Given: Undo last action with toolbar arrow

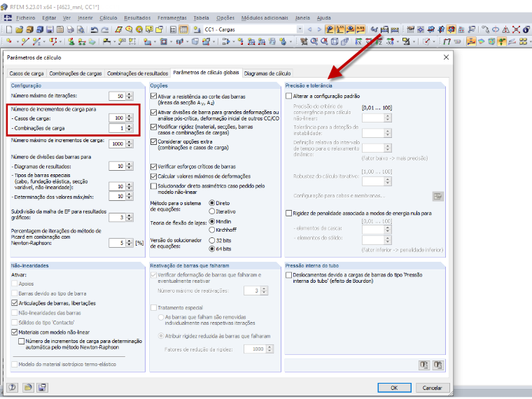Looking at the screenshot, I should [94, 30].
